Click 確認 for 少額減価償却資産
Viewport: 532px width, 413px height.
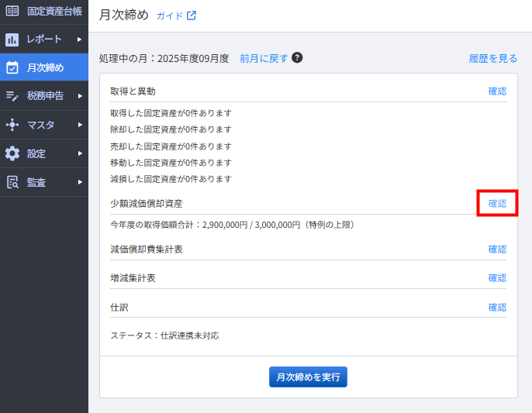[x=497, y=204]
